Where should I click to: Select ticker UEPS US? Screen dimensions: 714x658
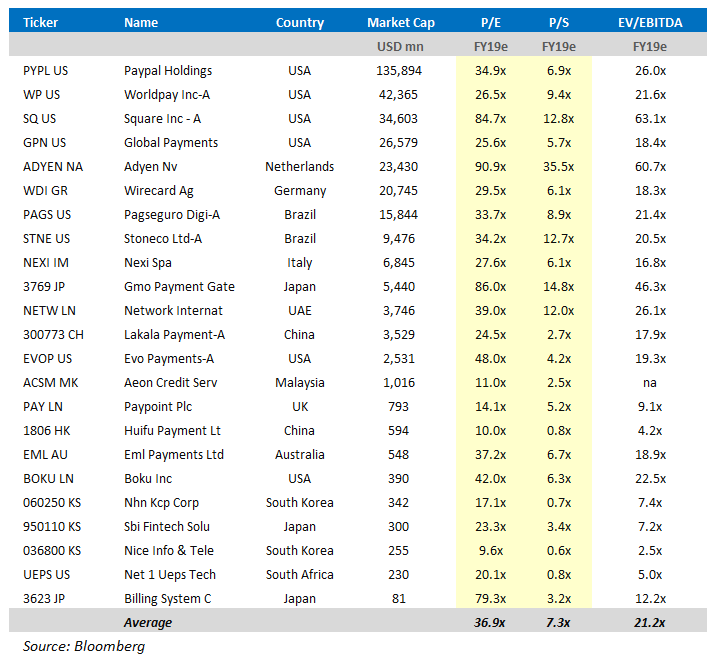tap(46, 575)
